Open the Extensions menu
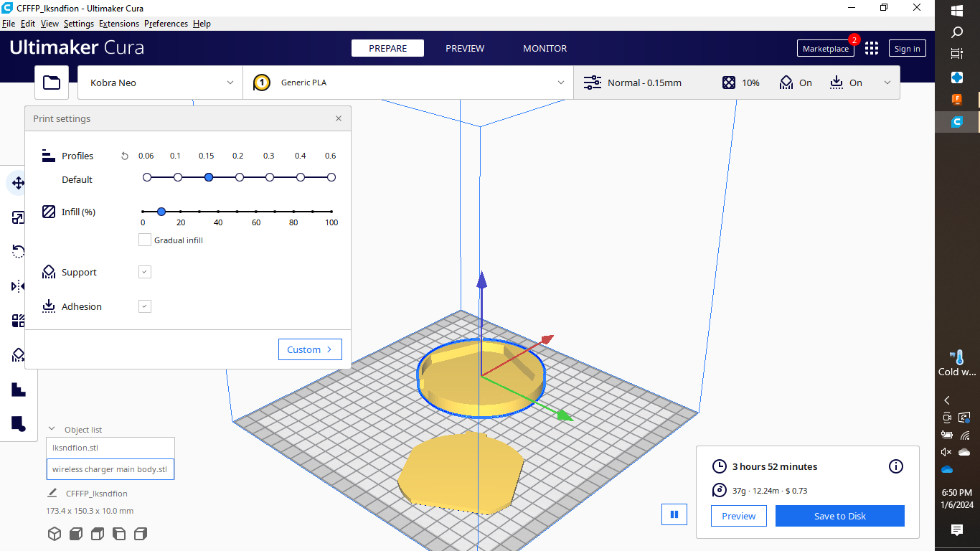Viewport: 980px width, 551px height. click(119, 24)
